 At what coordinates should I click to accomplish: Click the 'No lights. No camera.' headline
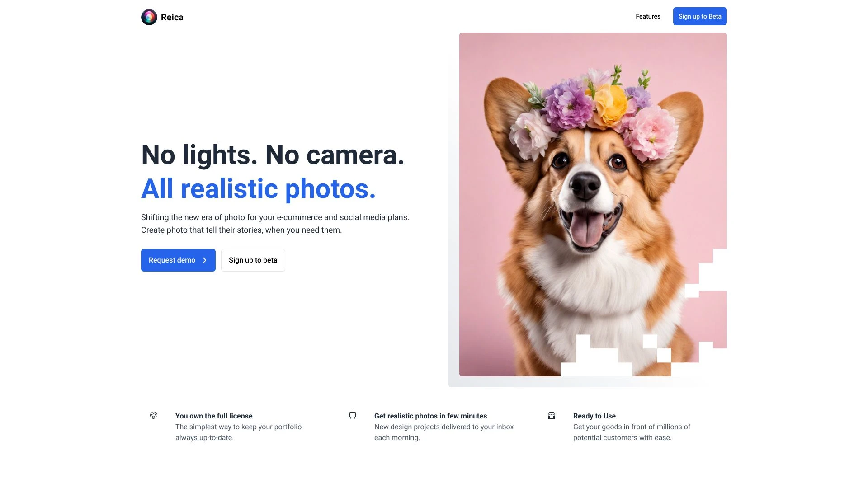(273, 155)
